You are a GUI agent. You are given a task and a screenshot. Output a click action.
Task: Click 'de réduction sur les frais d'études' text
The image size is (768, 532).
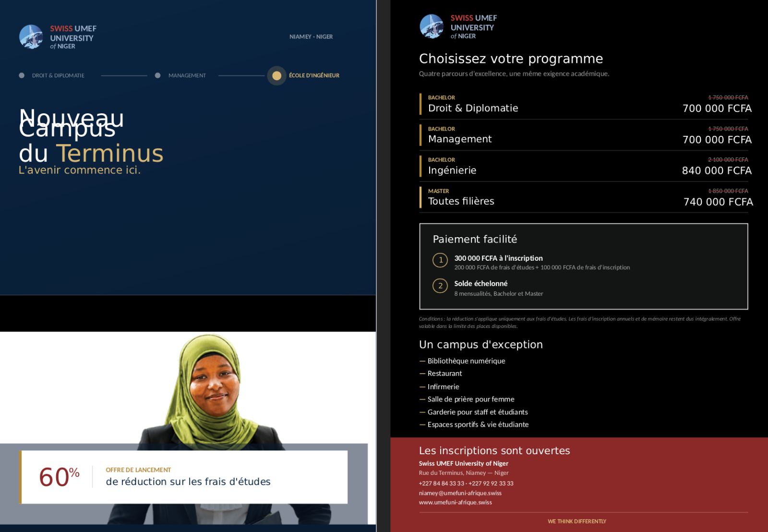click(x=188, y=482)
